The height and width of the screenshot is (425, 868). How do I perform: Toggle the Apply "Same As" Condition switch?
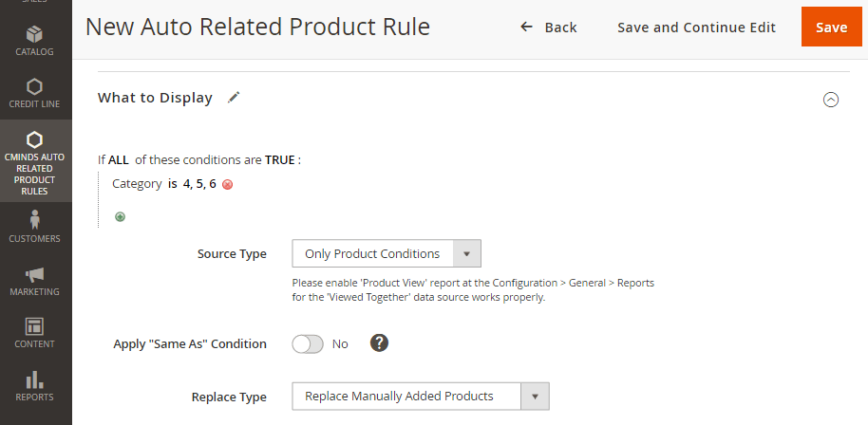coord(308,344)
